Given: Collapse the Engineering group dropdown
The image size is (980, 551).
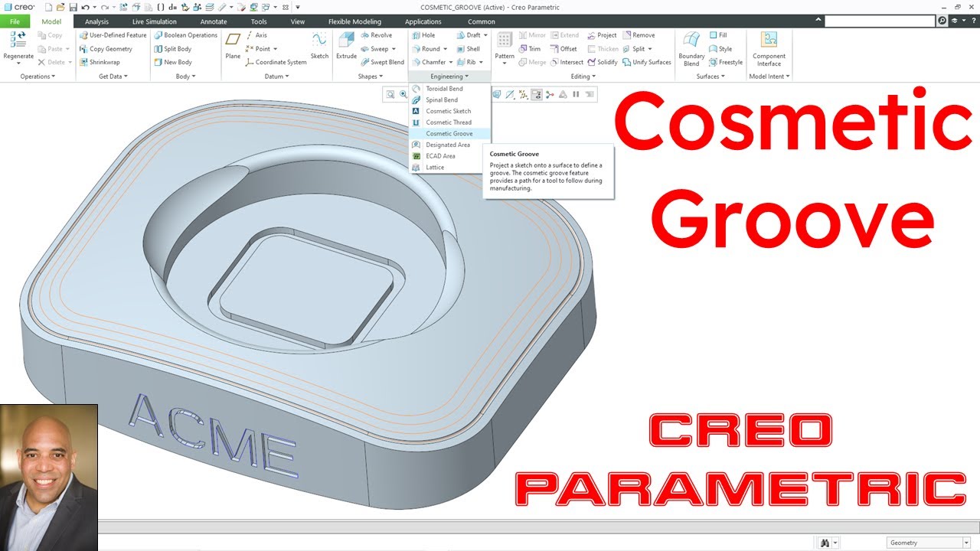Looking at the screenshot, I should 449,77.
